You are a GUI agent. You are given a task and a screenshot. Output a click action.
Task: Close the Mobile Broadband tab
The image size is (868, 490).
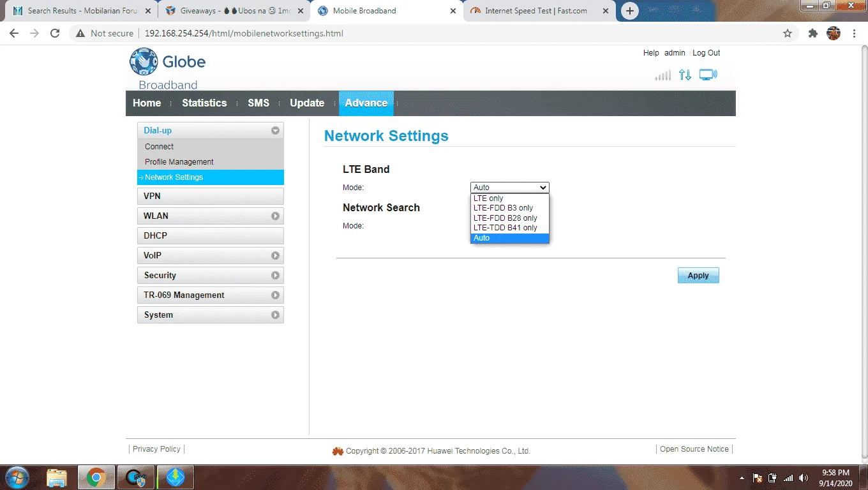tap(453, 11)
